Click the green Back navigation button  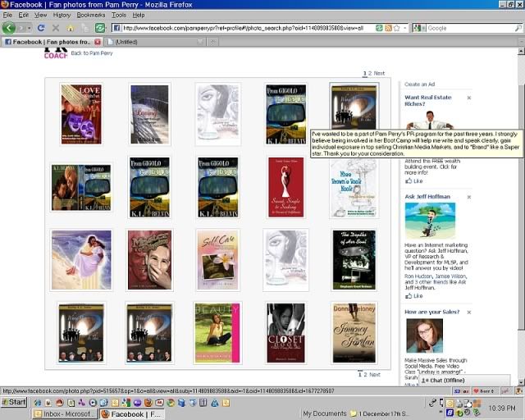[9, 28]
